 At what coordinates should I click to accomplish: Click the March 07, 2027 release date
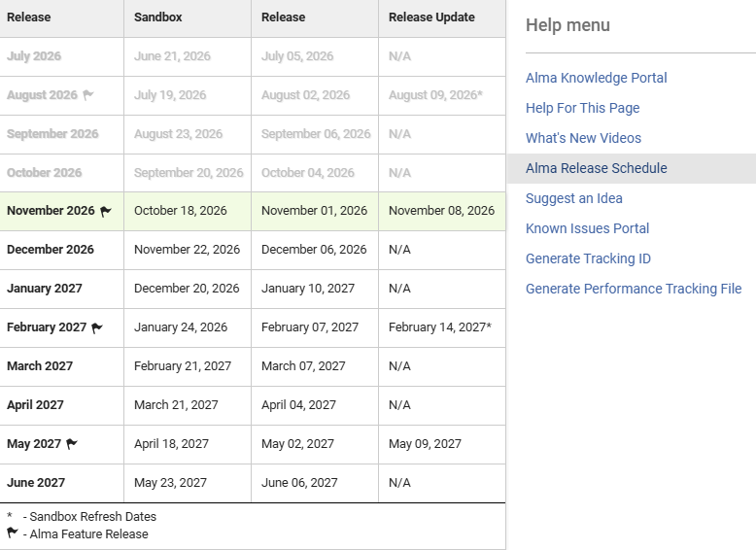pos(303,366)
